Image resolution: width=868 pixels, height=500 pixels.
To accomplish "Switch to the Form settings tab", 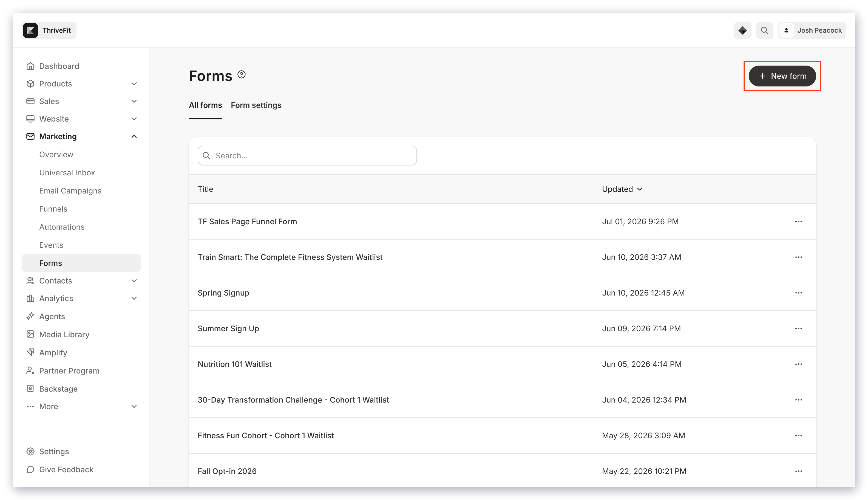I will coord(256,105).
